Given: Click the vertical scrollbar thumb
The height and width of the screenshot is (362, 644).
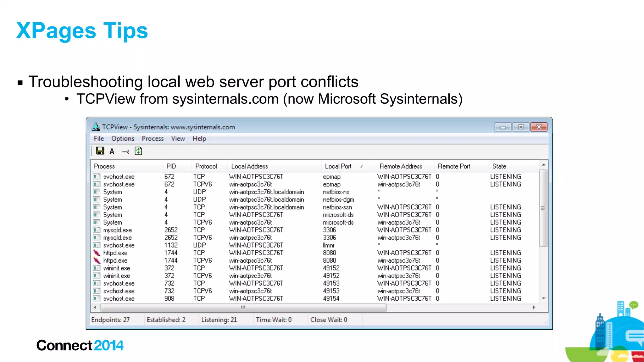Looking at the screenshot, I should [543, 208].
